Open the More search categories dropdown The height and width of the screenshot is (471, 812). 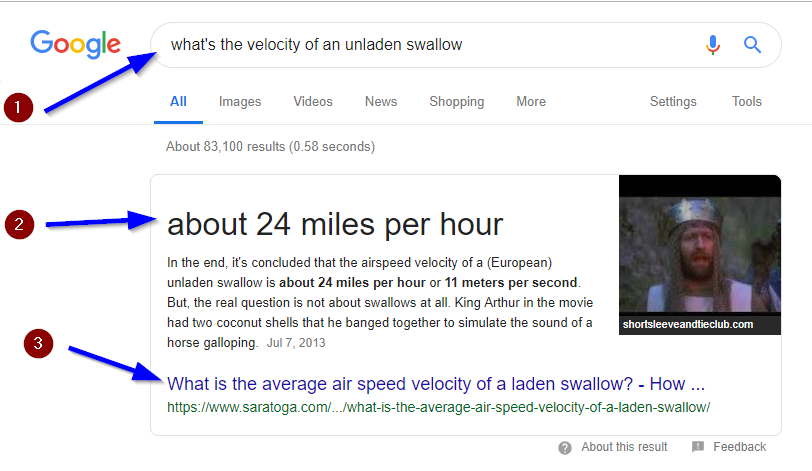tap(531, 101)
